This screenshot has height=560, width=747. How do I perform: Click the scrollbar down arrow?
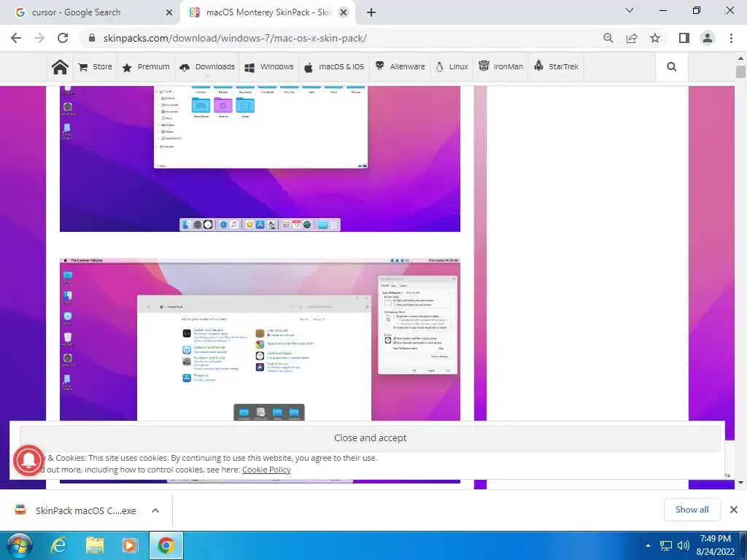740,483
